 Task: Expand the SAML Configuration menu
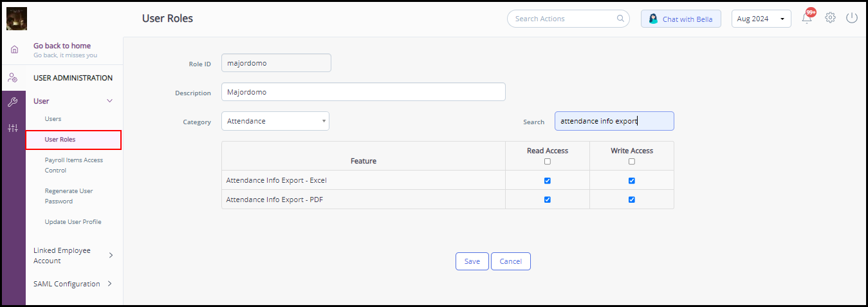73,284
